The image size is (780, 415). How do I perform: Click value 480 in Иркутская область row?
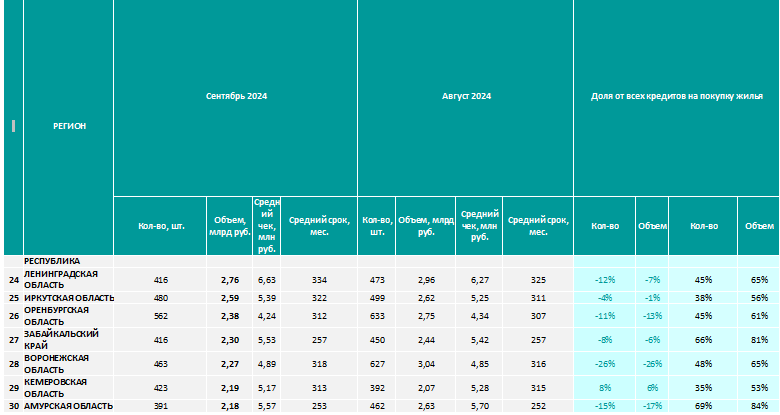click(161, 298)
